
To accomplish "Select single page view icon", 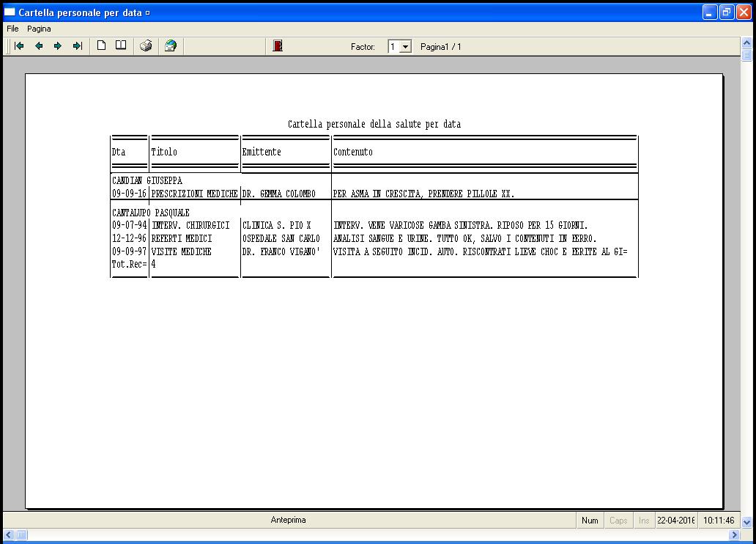I will [x=102, y=46].
